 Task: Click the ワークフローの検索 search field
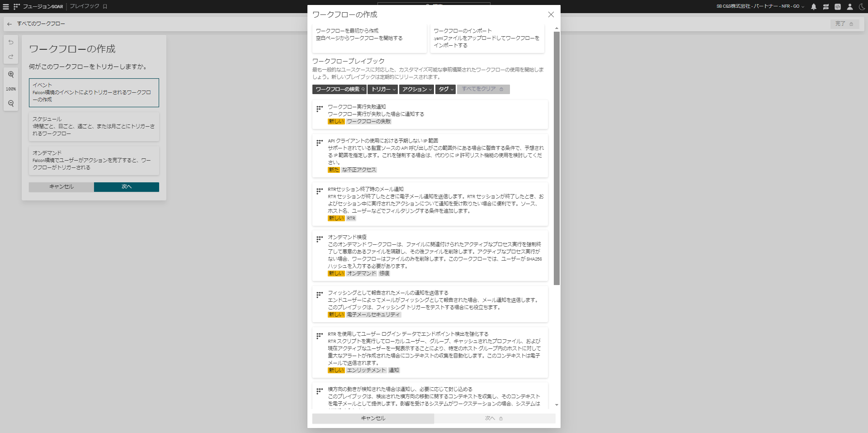tap(339, 89)
